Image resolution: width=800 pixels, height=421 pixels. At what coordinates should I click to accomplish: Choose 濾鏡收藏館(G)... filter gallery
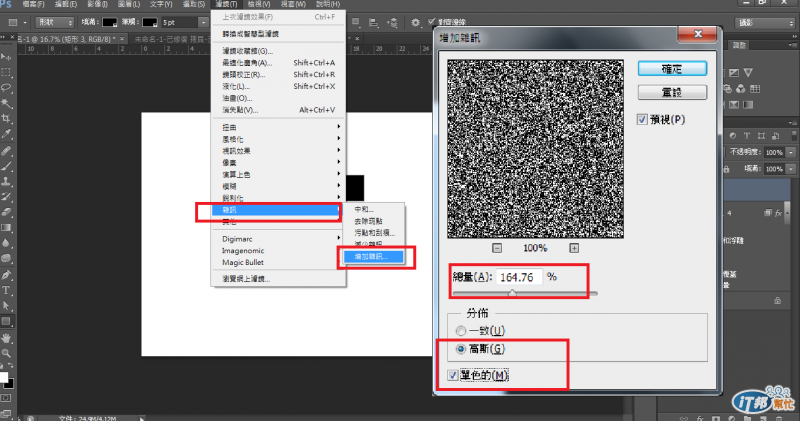tap(278, 51)
